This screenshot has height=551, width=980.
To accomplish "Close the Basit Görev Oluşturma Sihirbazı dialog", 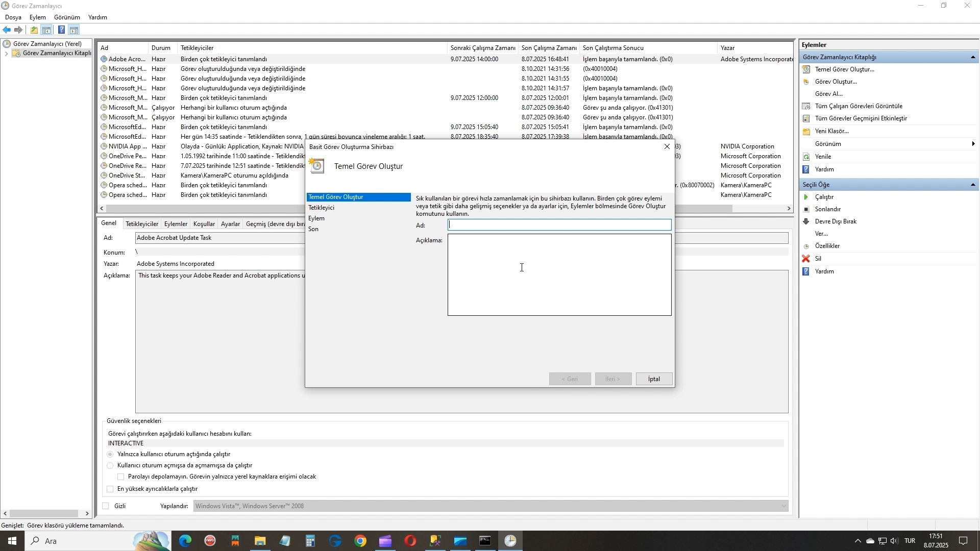I will [667, 146].
